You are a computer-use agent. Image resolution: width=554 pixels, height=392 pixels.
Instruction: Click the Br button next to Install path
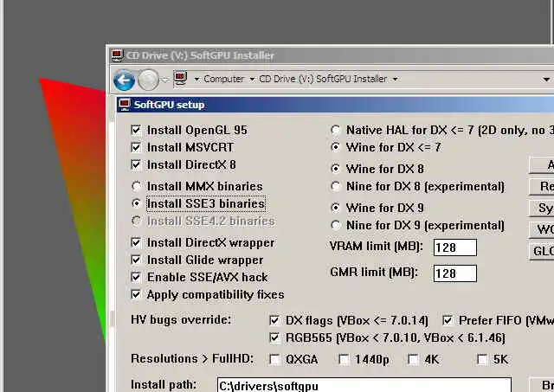click(x=542, y=384)
